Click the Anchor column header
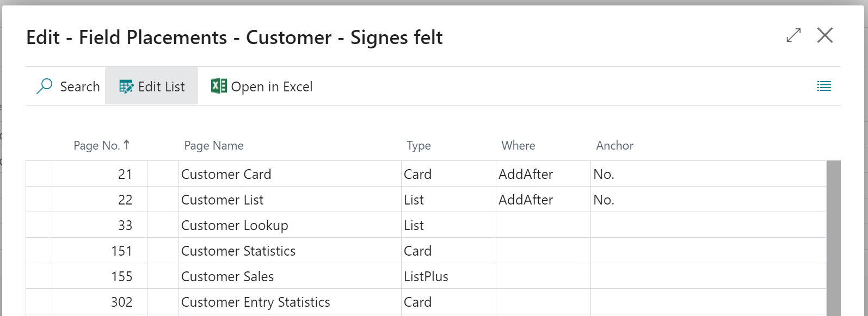Screen dimensions: 868x316 (x=614, y=146)
